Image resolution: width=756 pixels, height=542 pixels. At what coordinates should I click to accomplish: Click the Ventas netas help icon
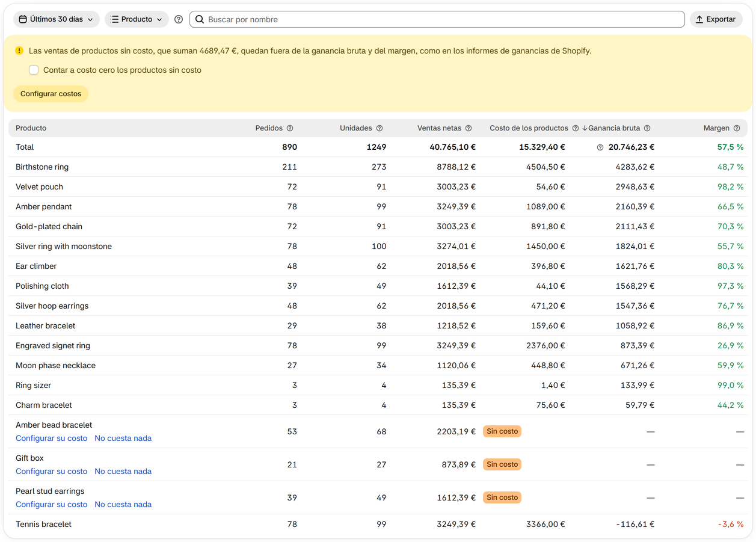(x=469, y=128)
